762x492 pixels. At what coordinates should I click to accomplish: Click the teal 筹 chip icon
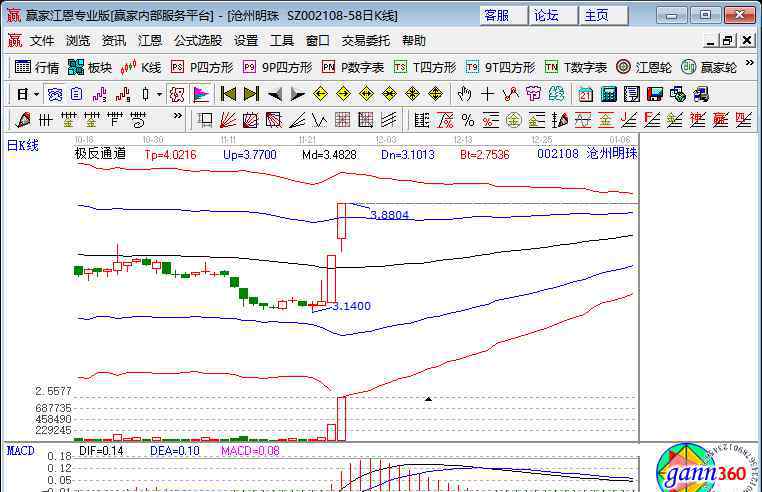[556, 94]
